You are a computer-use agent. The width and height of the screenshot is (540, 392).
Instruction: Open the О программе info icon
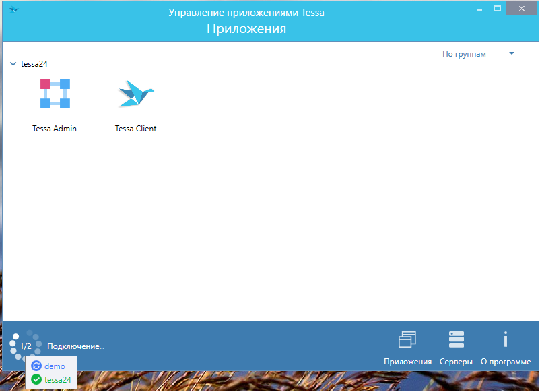pos(505,339)
